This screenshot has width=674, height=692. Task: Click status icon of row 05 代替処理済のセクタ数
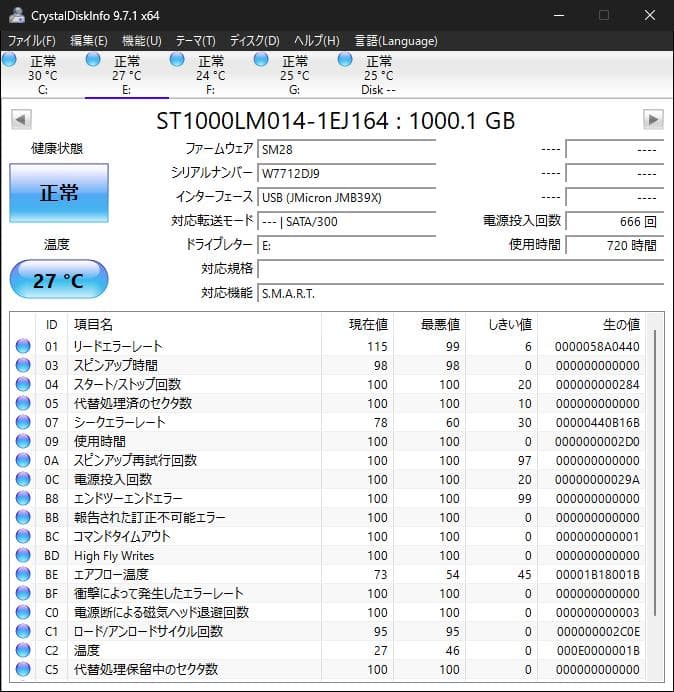pos(23,403)
